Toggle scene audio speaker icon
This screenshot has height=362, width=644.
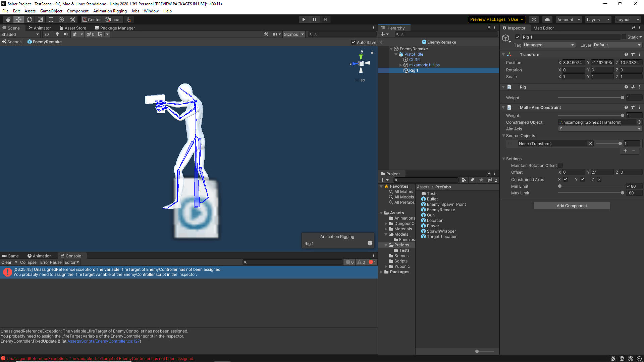coord(66,34)
